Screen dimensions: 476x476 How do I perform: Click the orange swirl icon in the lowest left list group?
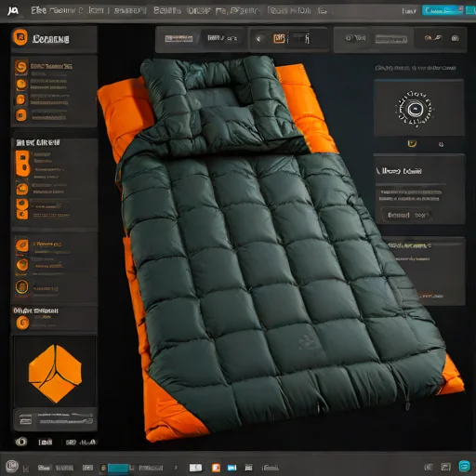click(x=22, y=323)
